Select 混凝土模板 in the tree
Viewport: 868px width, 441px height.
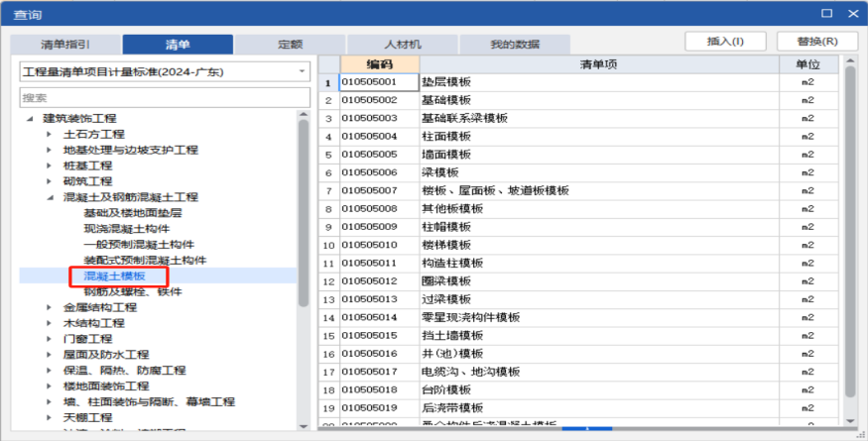[115, 276]
